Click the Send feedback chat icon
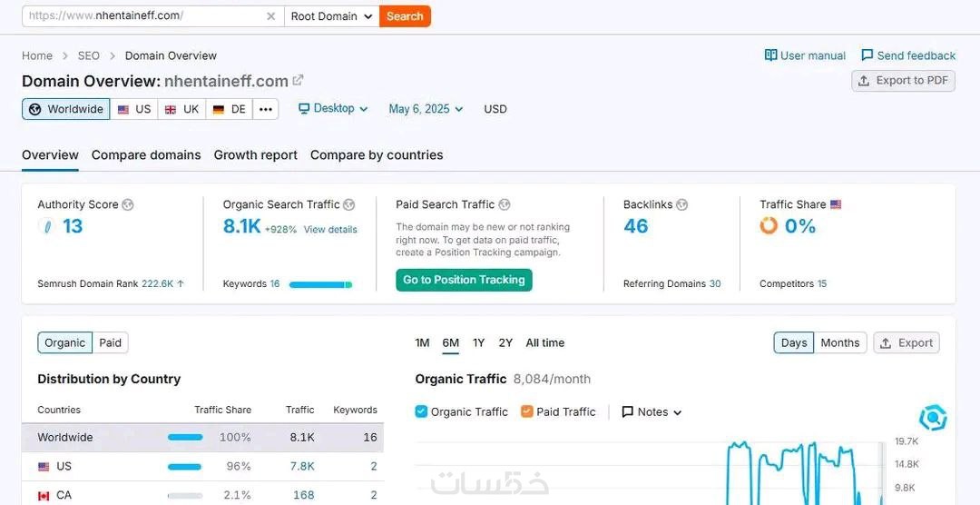The width and height of the screenshot is (980, 505). point(867,55)
